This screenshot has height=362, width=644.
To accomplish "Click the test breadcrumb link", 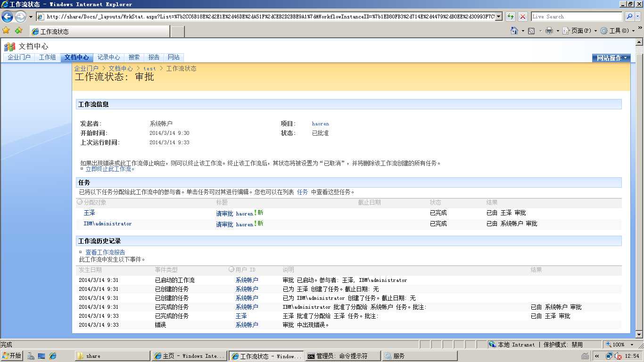I will click(x=149, y=68).
